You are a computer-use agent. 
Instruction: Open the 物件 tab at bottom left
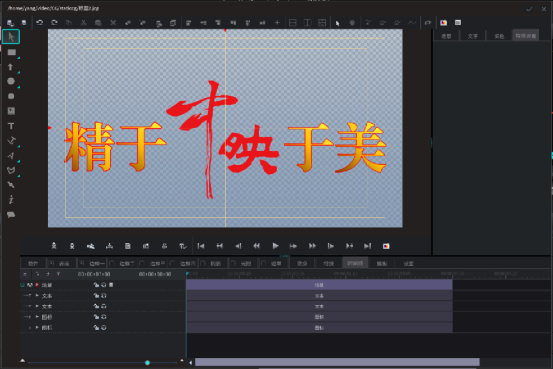point(33,263)
